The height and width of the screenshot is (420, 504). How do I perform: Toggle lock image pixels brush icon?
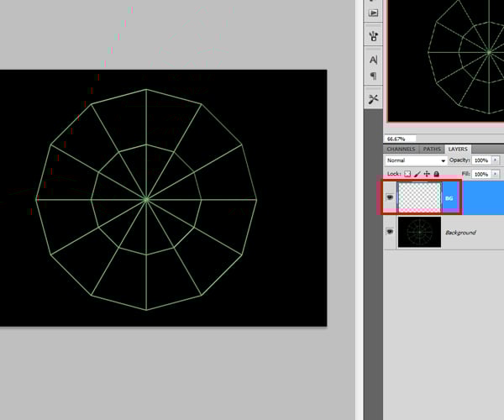417,174
